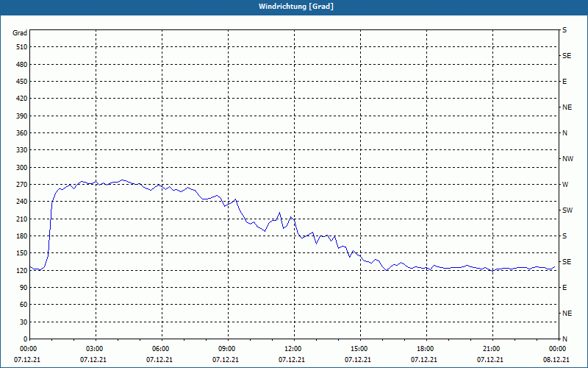Pick the 07.12.21 date under 18:00
588x368 pixels.
point(424,360)
